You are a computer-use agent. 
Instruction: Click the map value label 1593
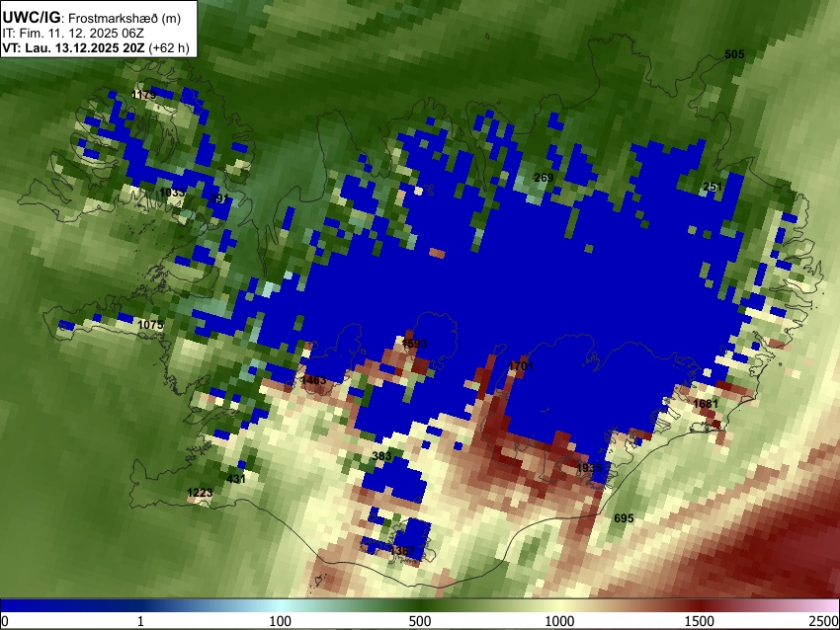click(414, 343)
